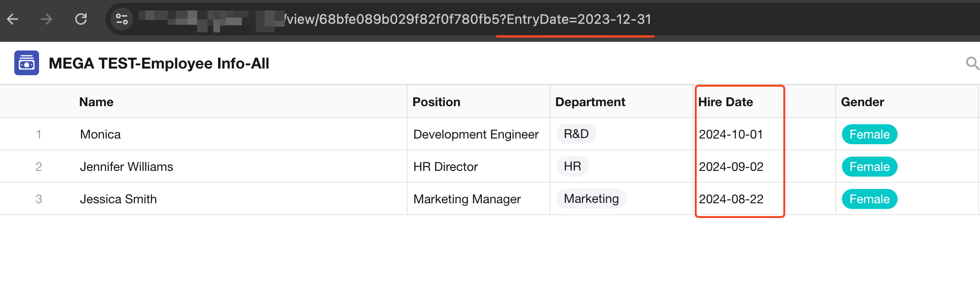
Task: Reload the current page
Action: pos(81,19)
